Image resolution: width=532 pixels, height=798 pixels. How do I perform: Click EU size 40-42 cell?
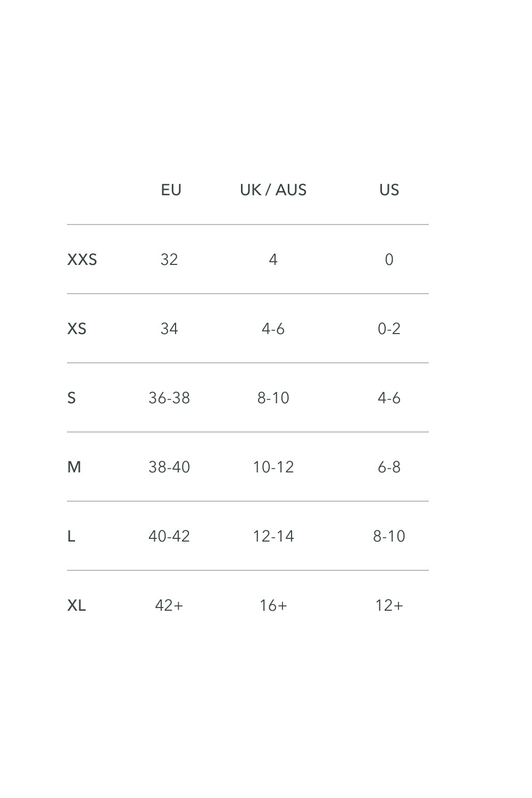click(169, 536)
